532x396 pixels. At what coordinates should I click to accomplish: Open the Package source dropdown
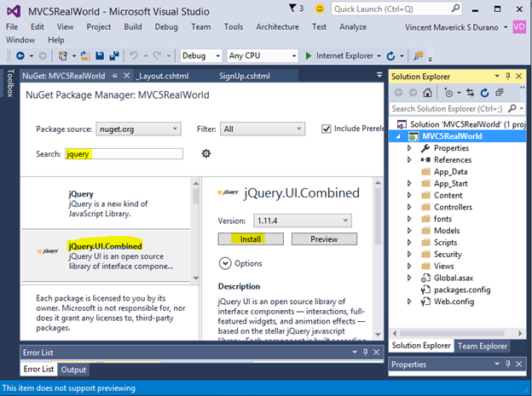click(138, 129)
